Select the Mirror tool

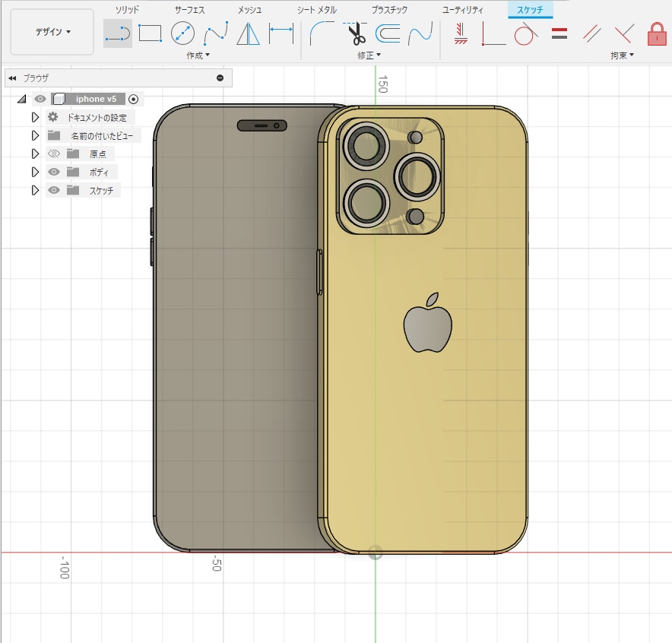point(248,33)
